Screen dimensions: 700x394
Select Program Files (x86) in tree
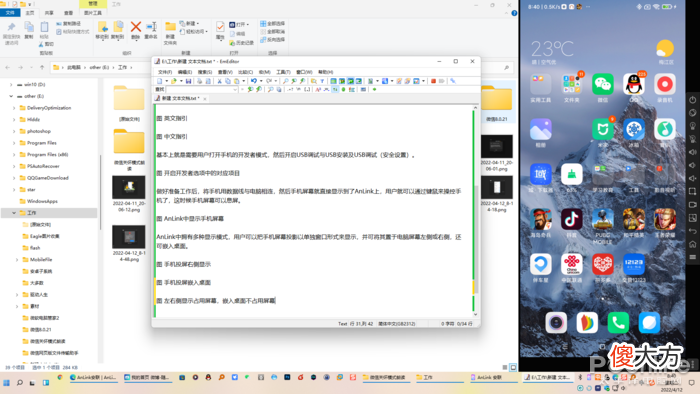click(x=47, y=154)
